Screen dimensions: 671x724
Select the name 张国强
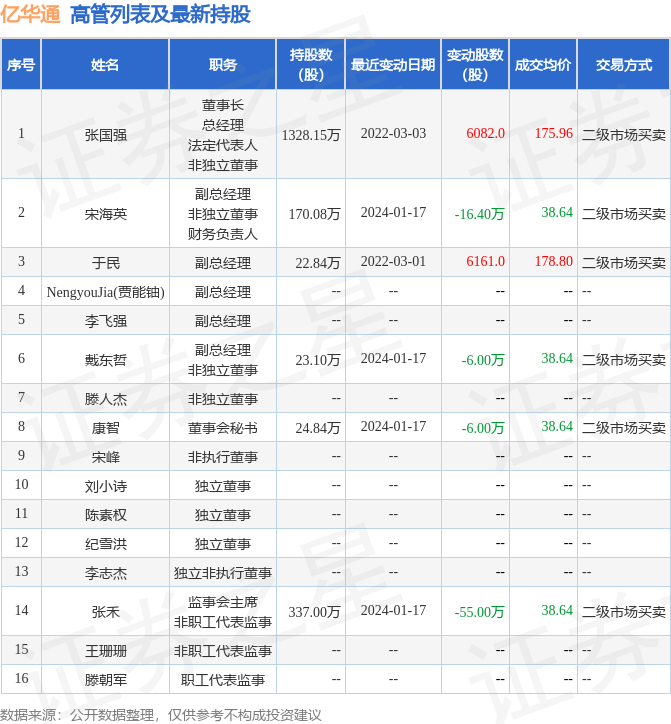106,135
